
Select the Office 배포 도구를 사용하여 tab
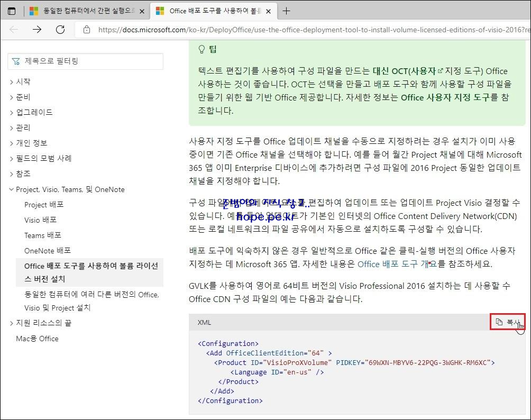click(x=213, y=11)
